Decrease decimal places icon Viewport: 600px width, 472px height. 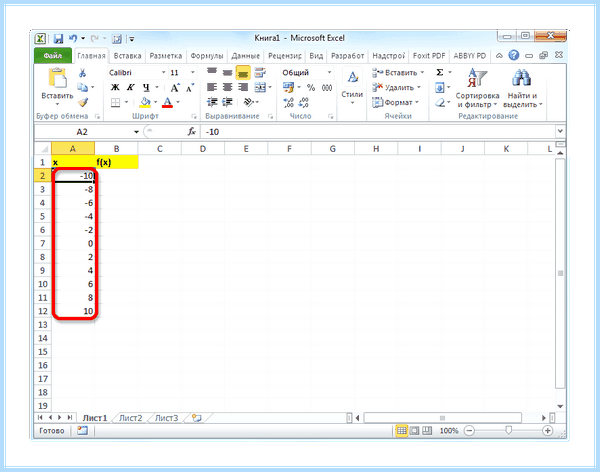click(303, 103)
